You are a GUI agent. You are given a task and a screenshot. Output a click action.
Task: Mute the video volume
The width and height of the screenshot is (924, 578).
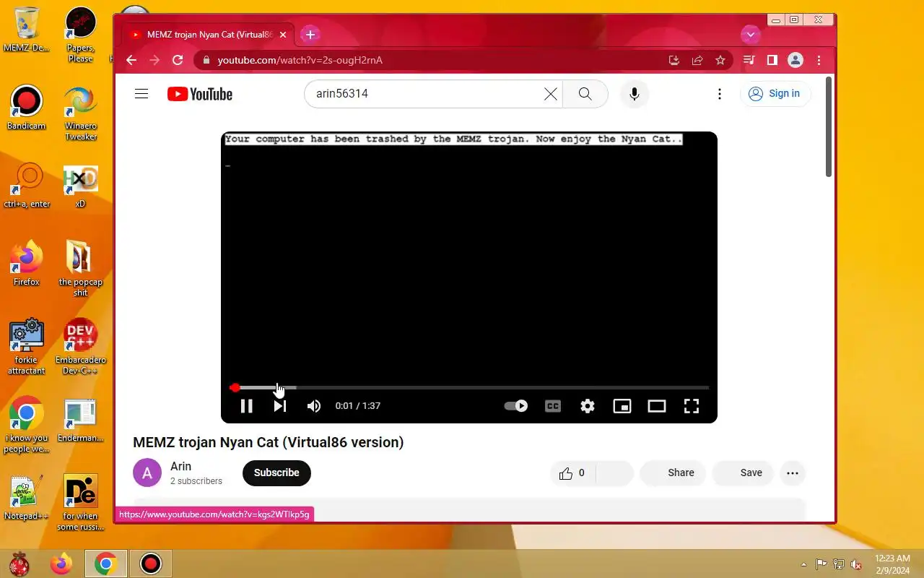[313, 406]
